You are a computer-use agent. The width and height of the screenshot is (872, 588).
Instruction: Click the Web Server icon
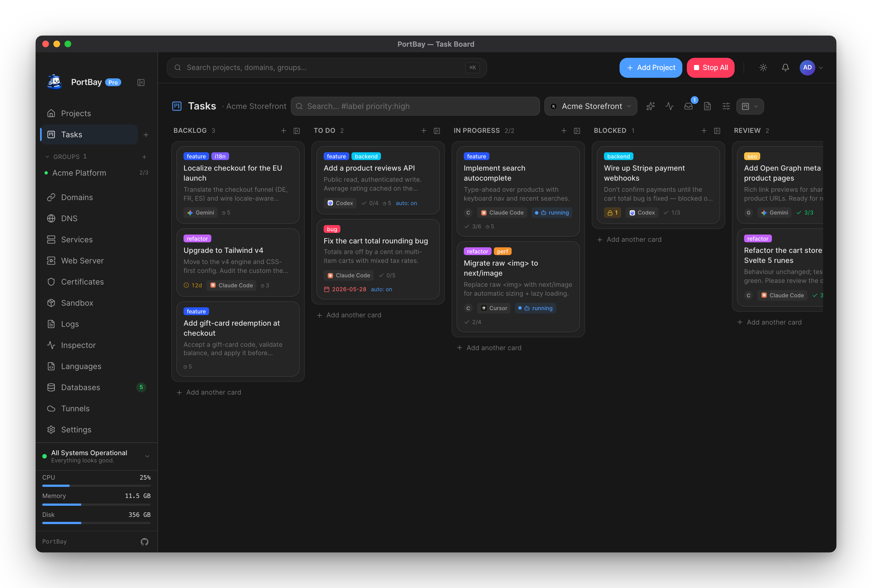[x=51, y=261]
